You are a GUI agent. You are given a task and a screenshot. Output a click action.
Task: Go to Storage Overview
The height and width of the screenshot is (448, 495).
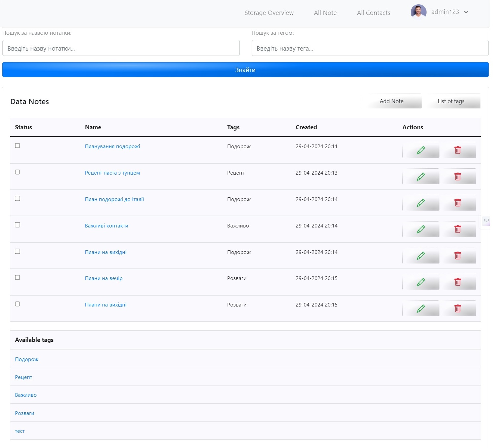(269, 13)
